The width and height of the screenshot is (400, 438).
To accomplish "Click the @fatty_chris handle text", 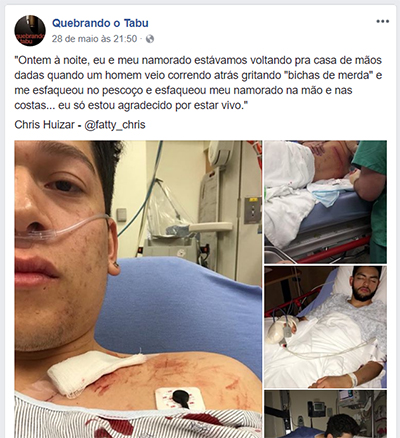I will (115, 125).
